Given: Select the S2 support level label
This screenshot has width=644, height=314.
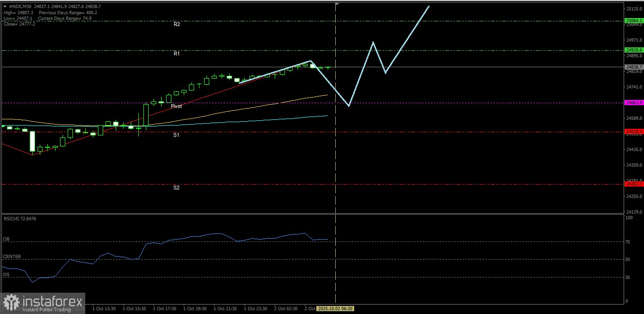Looking at the screenshot, I should (x=176, y=188).
